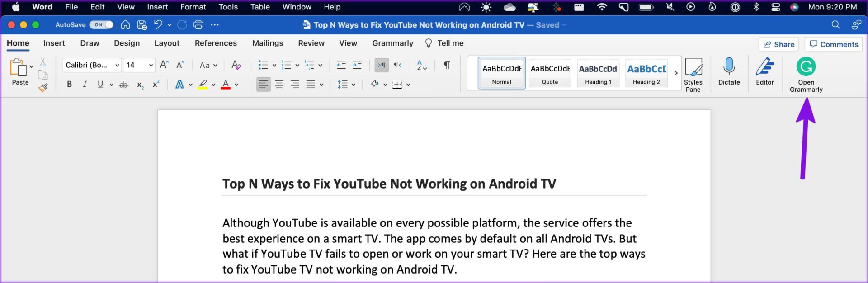Screen dimensions: 868x283
Task: Open the font name dropdown
Action: (x=117, y=66)
